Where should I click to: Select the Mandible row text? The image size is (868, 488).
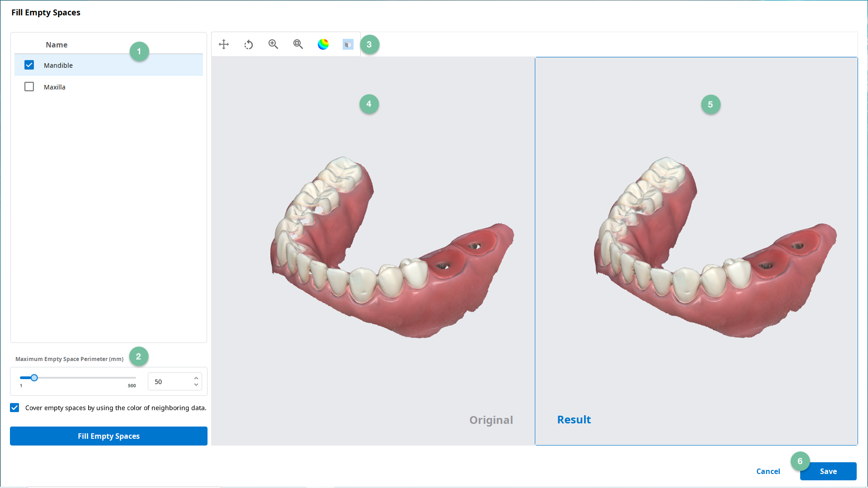point(58,66)
